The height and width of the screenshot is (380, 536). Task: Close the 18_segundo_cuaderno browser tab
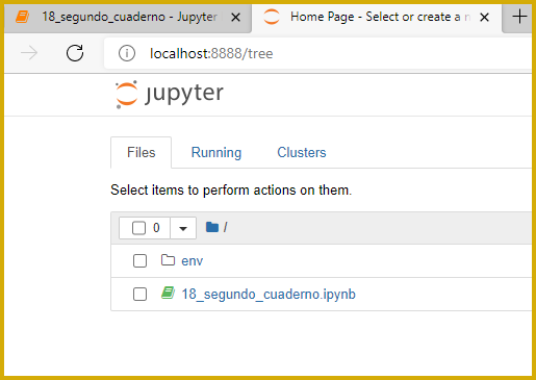pos(236,17)
